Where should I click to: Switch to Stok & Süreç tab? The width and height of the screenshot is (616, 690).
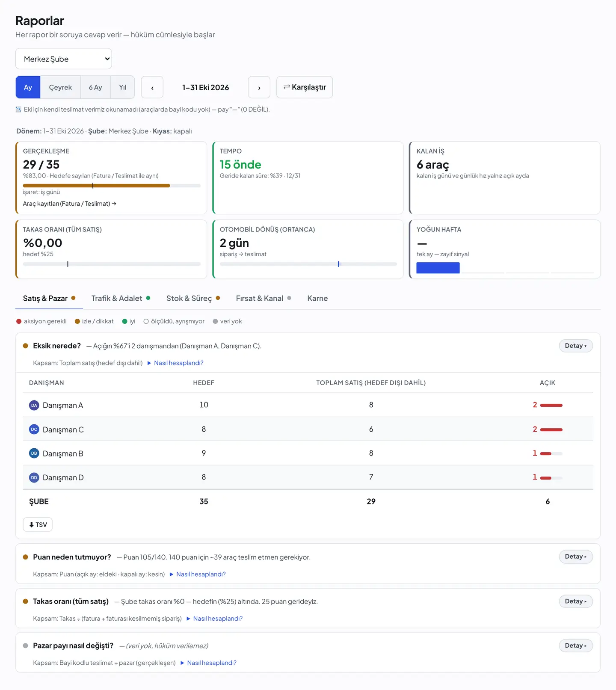(x=193, y=298)
